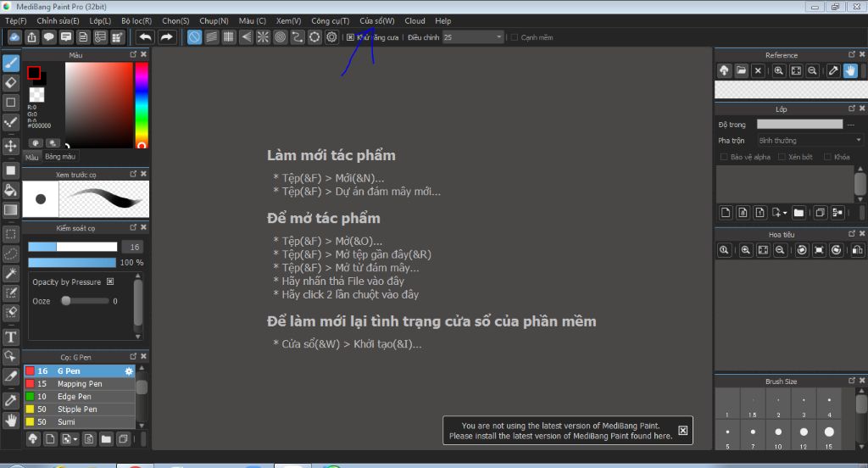Enable the radial snap guide
Viewport: 868px width, 468px height.
(263, 37)
